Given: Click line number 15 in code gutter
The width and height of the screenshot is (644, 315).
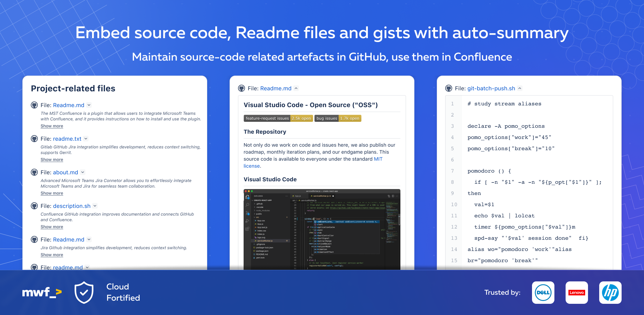Looking at the screenshot, I should pyautogui.click(x=454, y=260).
